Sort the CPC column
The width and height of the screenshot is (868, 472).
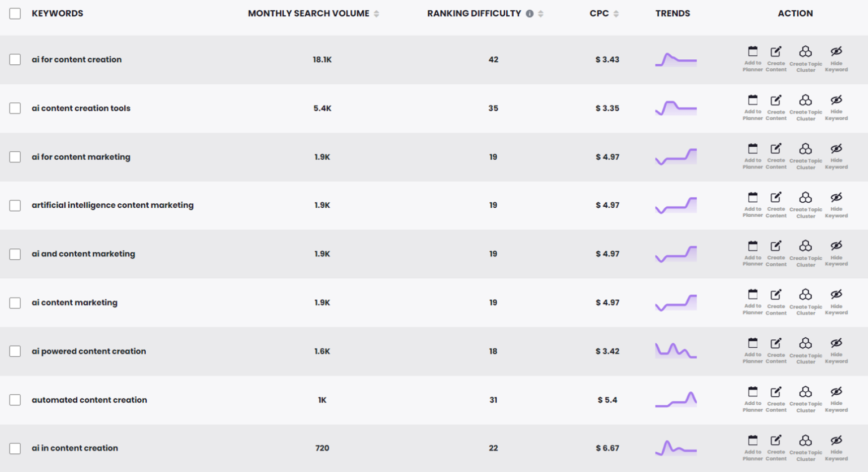point(616,14)
